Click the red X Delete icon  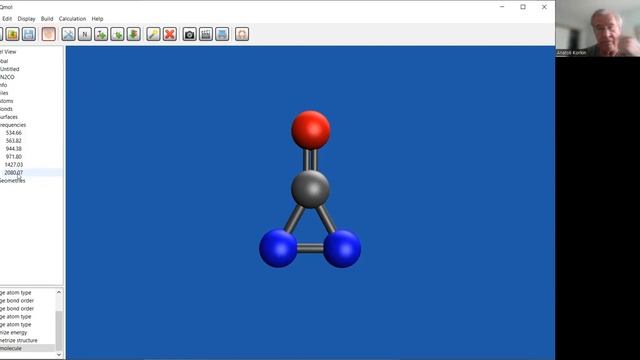point(170,34)
